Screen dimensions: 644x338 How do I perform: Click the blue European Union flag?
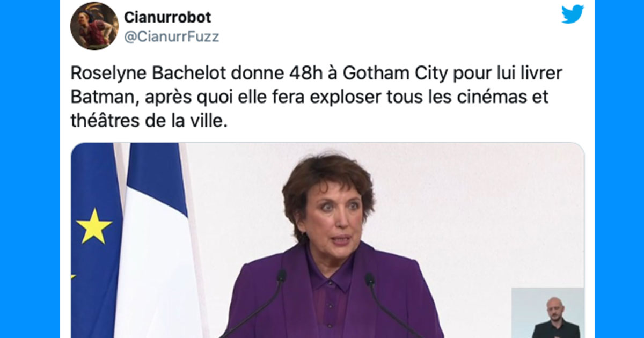[x=97, y=240]
